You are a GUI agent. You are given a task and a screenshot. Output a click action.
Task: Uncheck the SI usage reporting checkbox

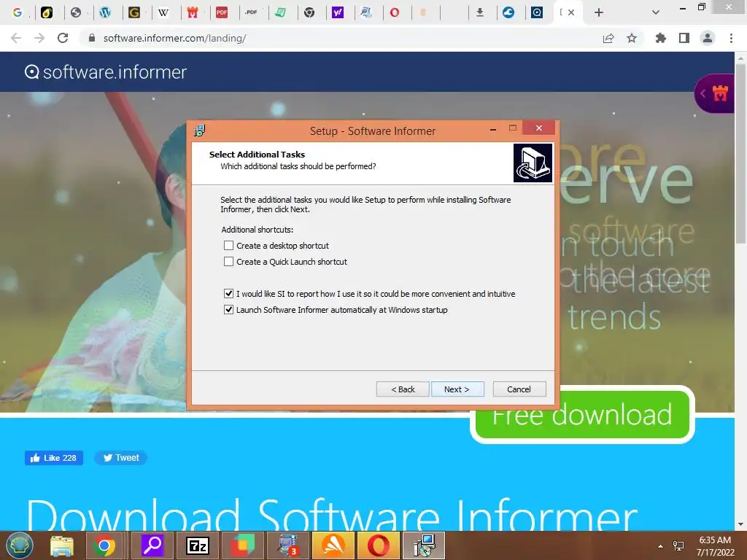228,293
